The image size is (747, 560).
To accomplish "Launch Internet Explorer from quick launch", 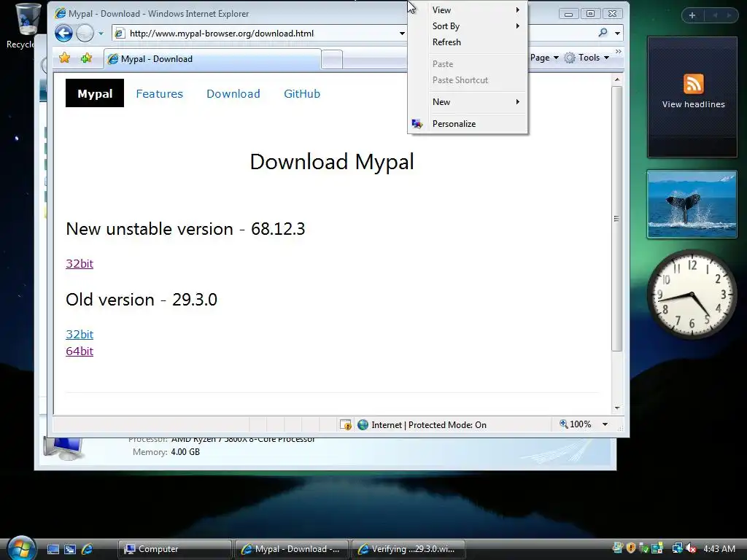I will 87,549.
